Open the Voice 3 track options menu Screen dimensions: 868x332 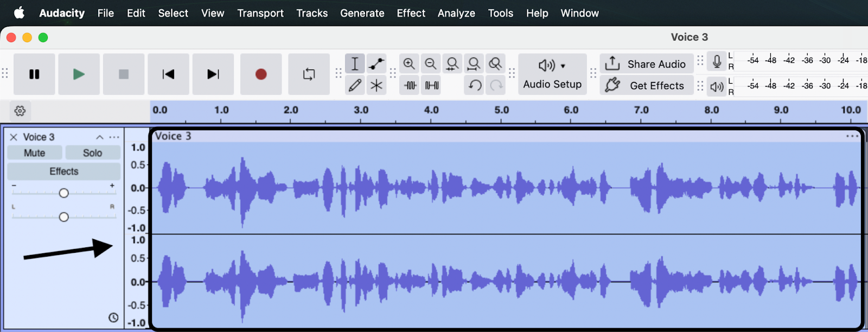click(114, 137)
